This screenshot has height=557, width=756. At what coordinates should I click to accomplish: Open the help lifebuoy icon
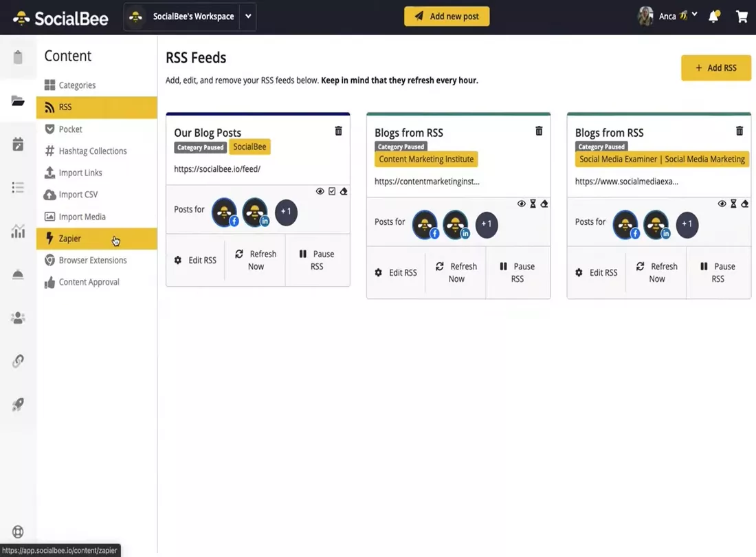pyautogui.click(x=18, y=532)
